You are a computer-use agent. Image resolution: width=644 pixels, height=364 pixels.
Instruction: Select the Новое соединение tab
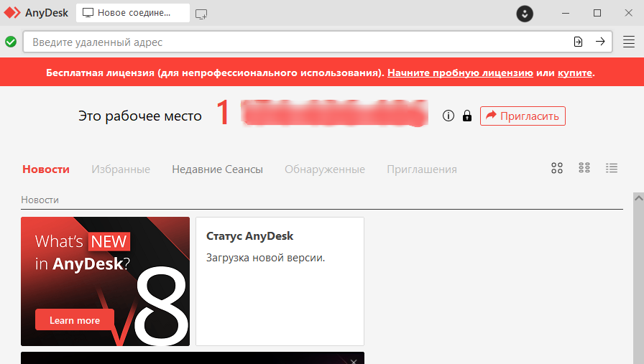point(133,13)
